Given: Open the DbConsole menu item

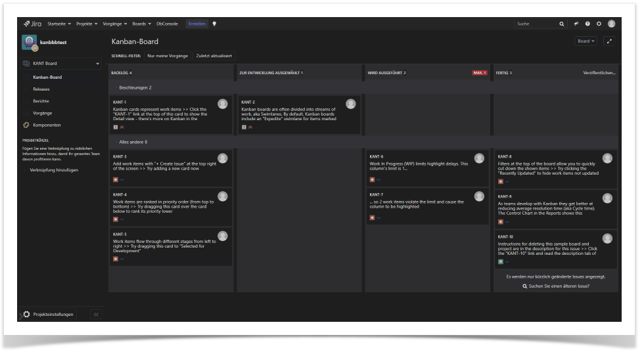Looking at the screenshot, I should [167, 24].
